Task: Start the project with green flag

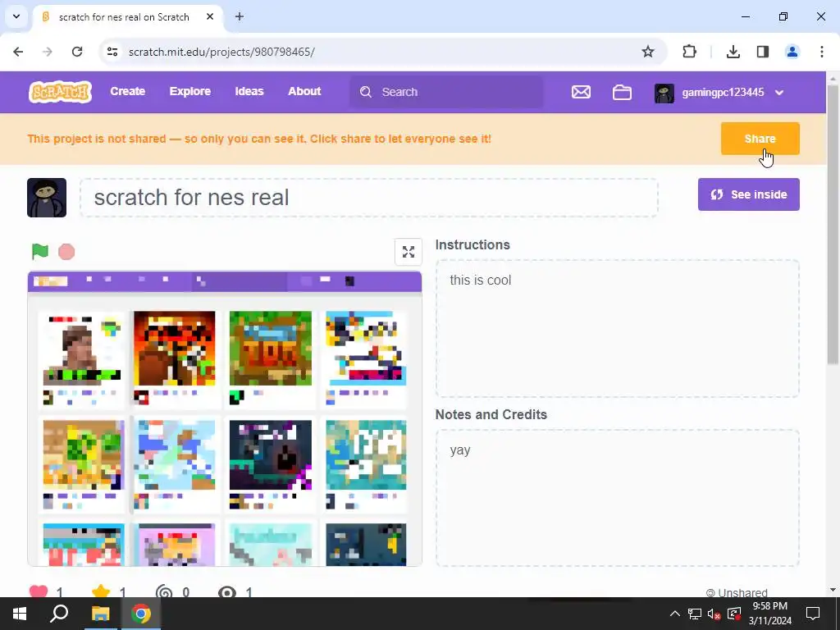Action: tap(40, 251)
